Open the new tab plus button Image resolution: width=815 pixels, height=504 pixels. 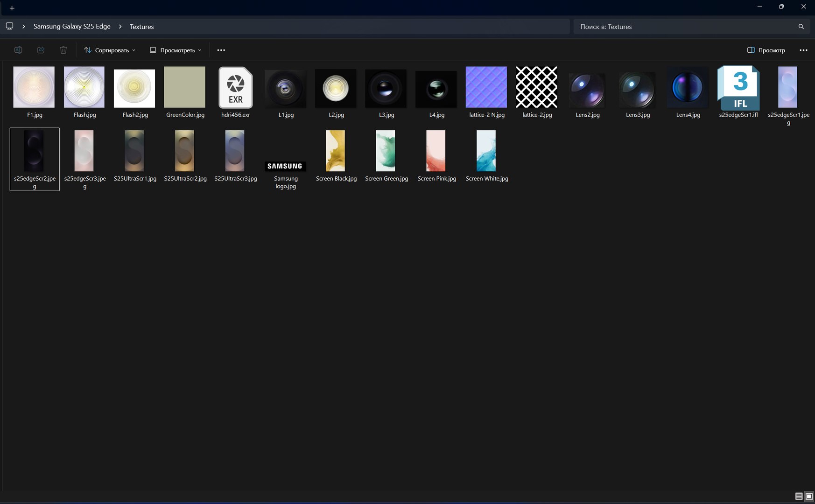pos(12,8)
